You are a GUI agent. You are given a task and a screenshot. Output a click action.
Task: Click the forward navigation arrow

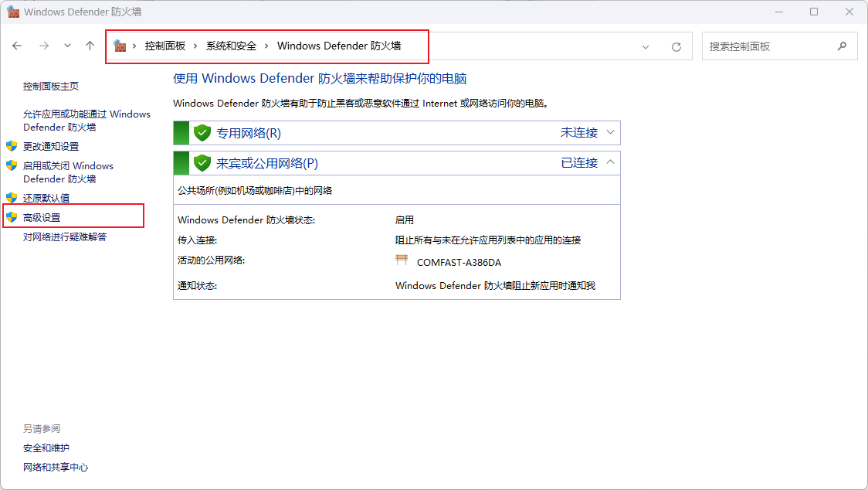[x=44, y=46]
